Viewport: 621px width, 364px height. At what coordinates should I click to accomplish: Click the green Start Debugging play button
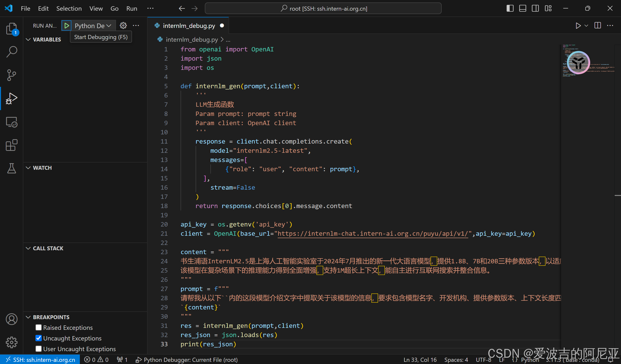tap(66, 26)
